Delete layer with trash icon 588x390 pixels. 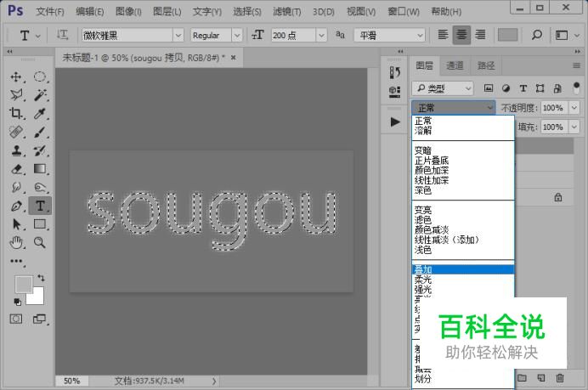(x=559, y=377)
